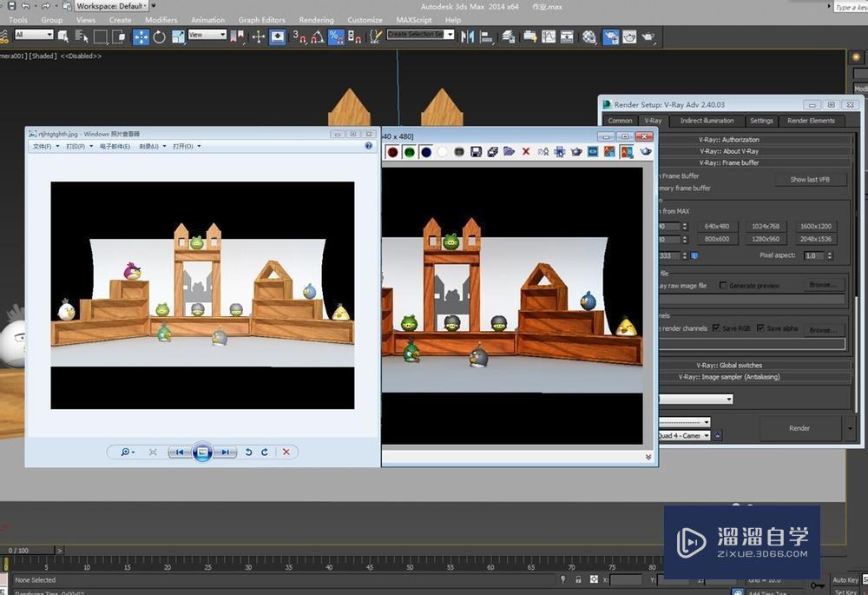Screen dimensions: 868x595
Task: Expand V-Ray:: Authorization rollout
Action: [x=729, y=140]
